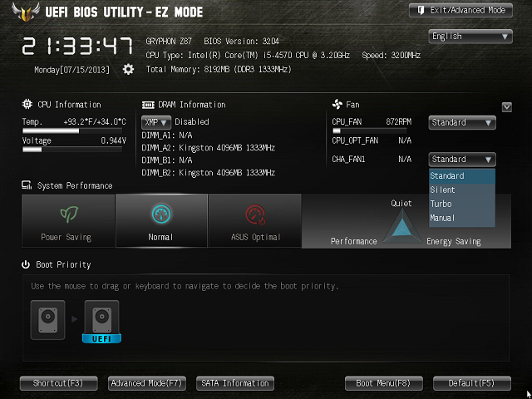This screenshot has height=399, width=532.
Task: Click the XMP Disabled status text
Action: coord(192,122)
